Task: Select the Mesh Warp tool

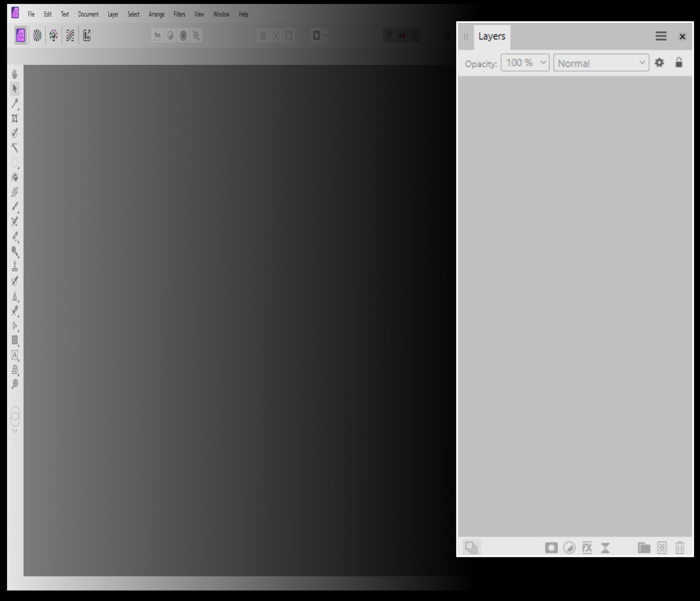Action: 15,370
